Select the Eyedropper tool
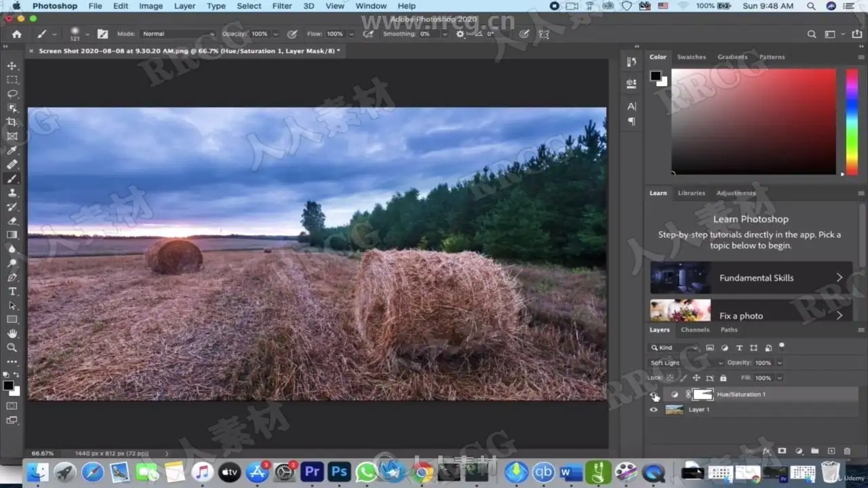868x488 pixels. (x=12, y=150)
